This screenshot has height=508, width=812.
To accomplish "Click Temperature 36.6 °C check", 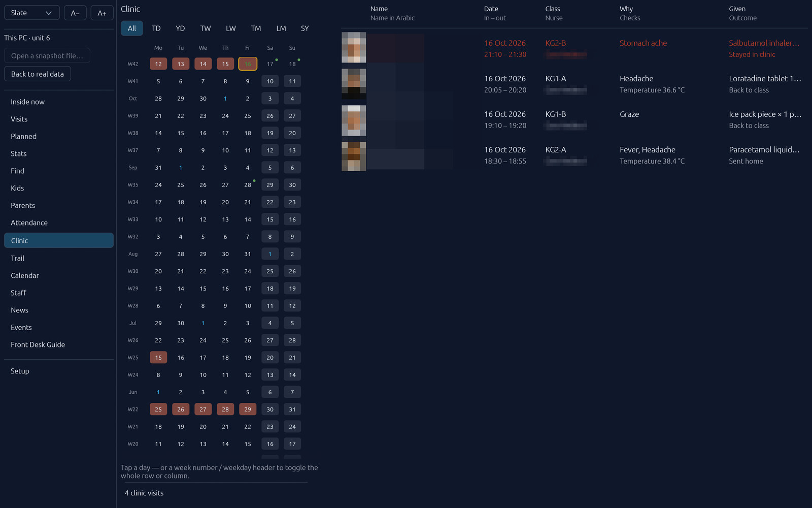I will point(652,90).
